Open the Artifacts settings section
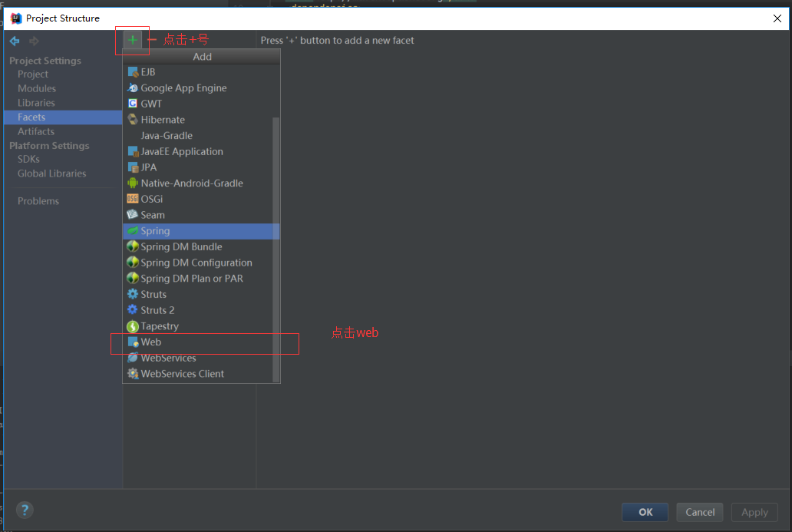This screenshot has width=792, height=532. coord(36,131)
